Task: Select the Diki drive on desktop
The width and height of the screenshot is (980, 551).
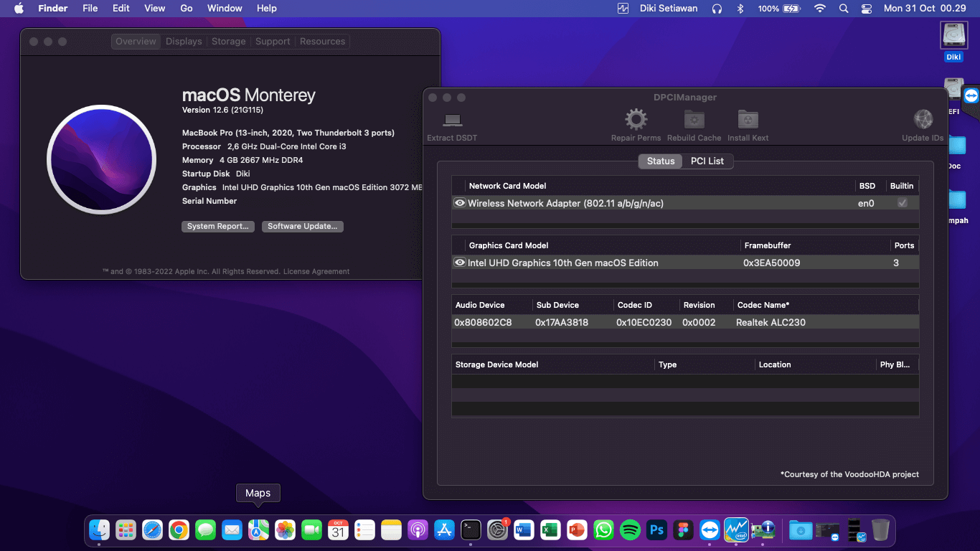Action: [953, 42]
